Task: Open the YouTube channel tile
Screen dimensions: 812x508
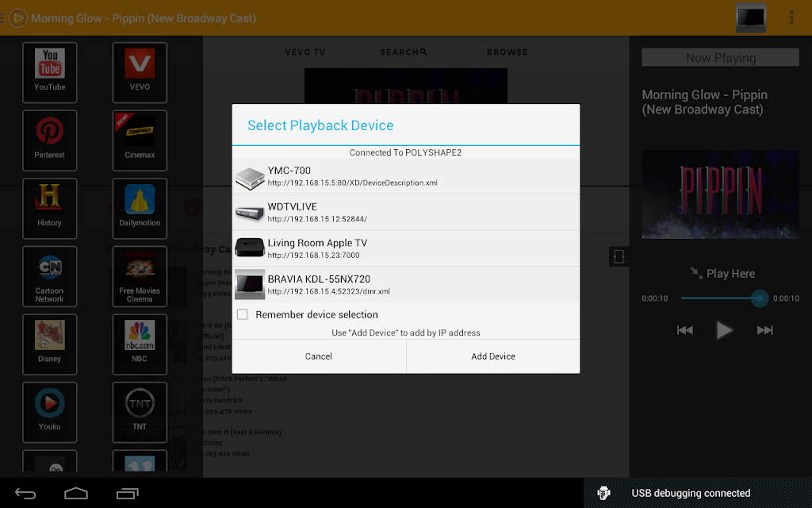Action: 50,72
